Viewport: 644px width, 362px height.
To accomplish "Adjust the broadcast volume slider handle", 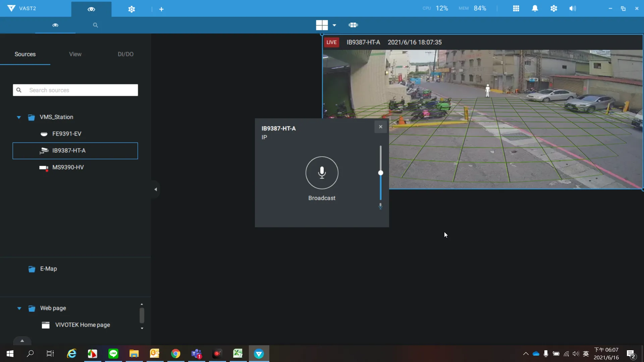I will [380, 173].
